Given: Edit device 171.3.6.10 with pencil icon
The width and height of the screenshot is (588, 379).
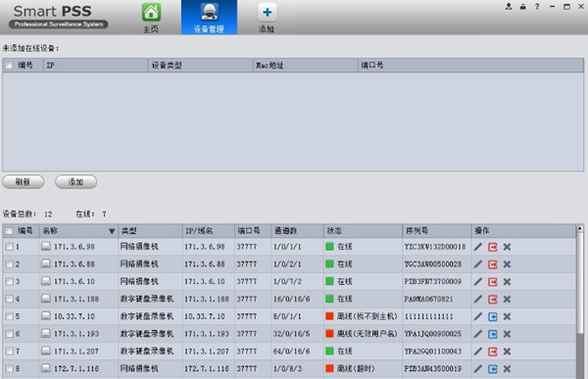Looking at the screenshot, I should (x=478, y=281).
